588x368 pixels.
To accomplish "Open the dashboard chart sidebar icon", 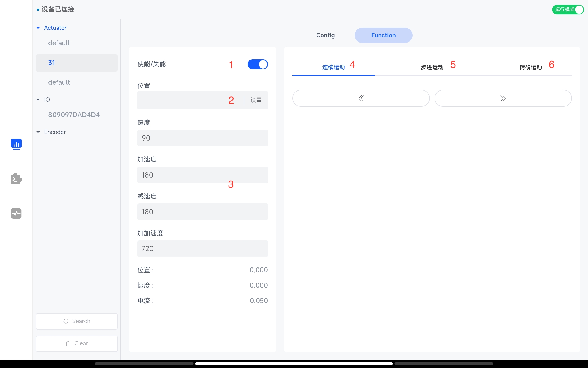I will 16,144.
